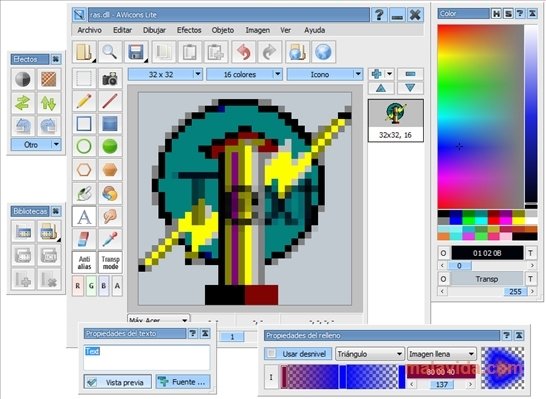Flip horizontally with green arrows icon

(23, 103)
